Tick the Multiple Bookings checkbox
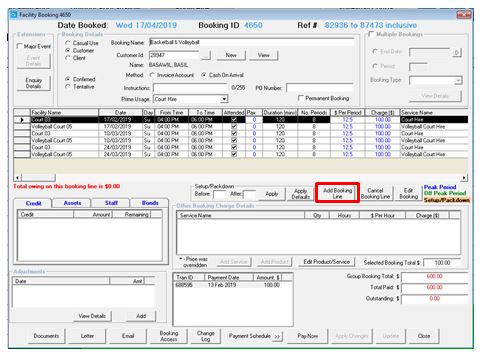 pyautogui.click(x=371, y=34)
